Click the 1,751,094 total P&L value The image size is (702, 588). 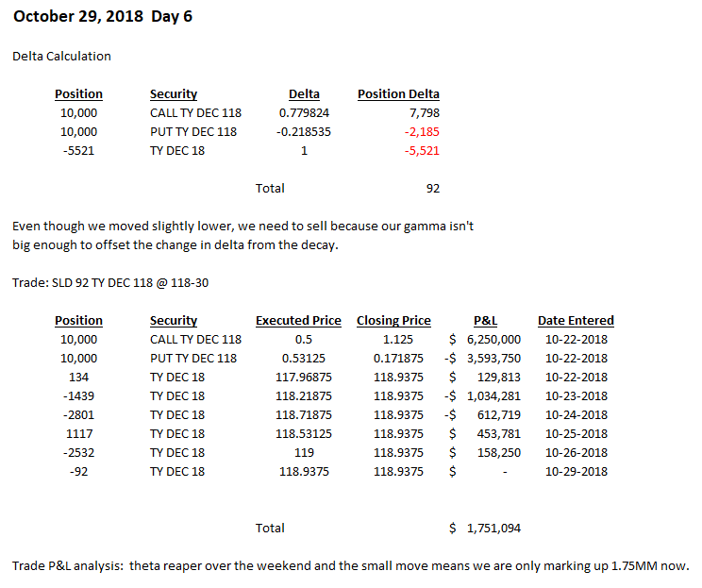493,528
